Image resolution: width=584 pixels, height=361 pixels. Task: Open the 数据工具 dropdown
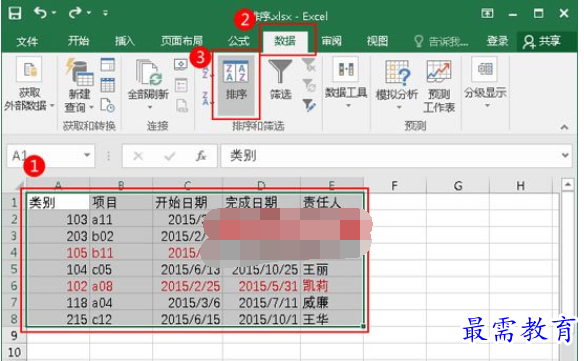pos(346,83)
